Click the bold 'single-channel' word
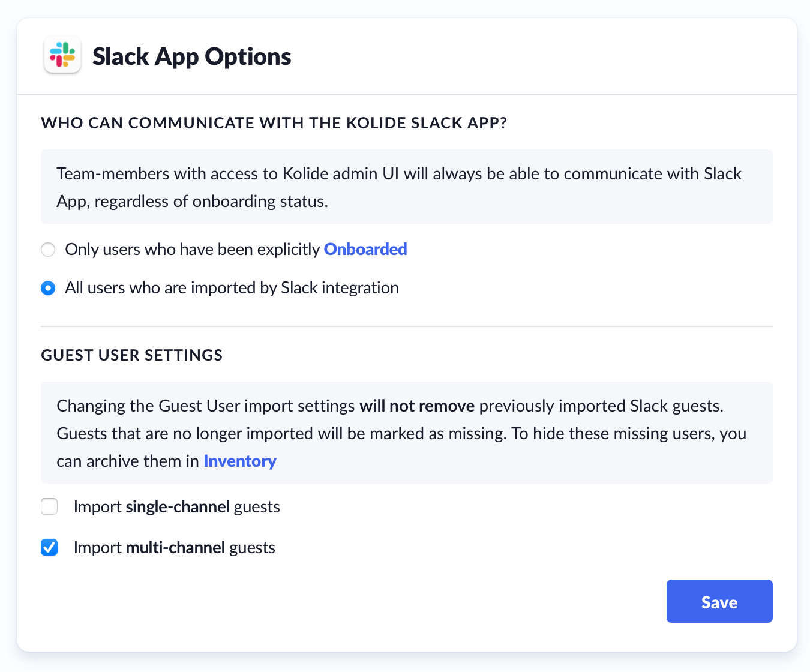This screenshot has width=810, height=672. coord(178,507)
